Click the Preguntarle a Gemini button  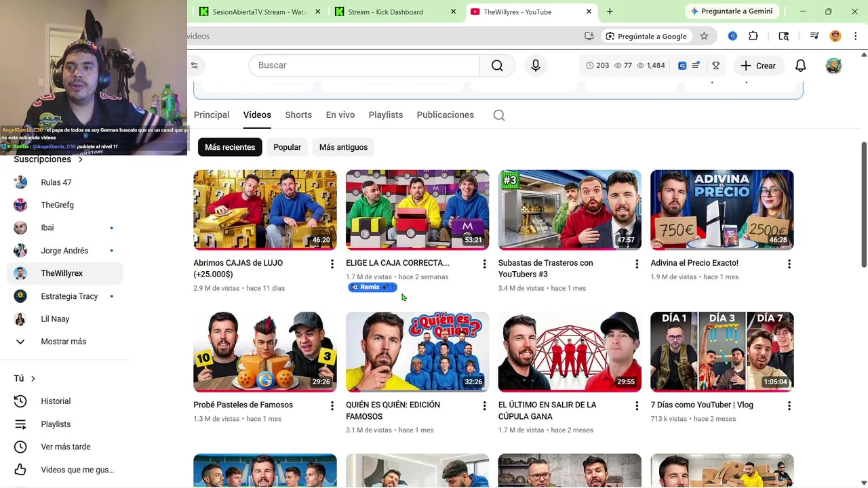click(x=732, y=12)
